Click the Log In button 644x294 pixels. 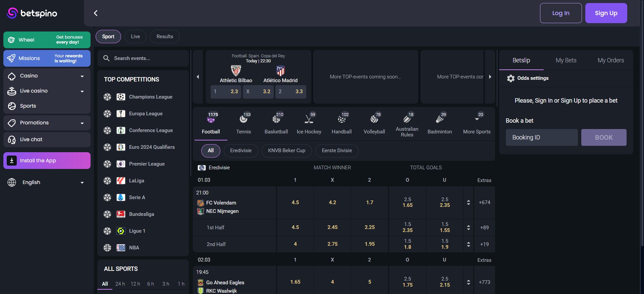point(561,13)
